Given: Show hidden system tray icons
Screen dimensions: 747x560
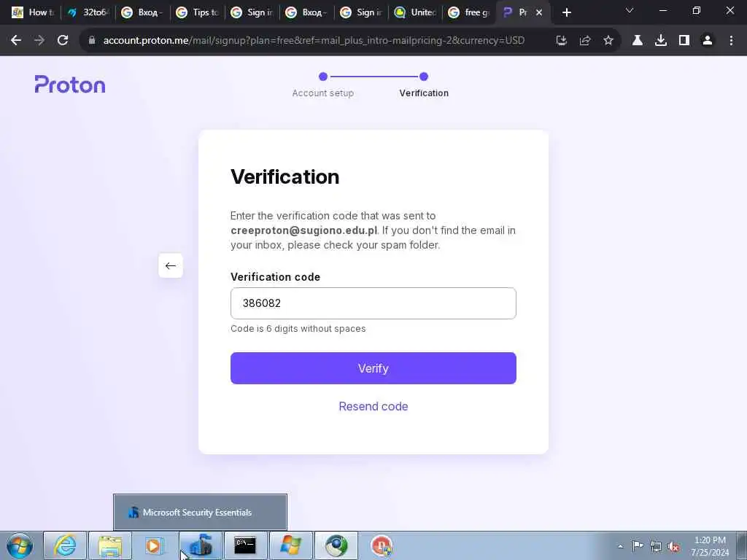Looking at the screenshot, I should [620, 546].
